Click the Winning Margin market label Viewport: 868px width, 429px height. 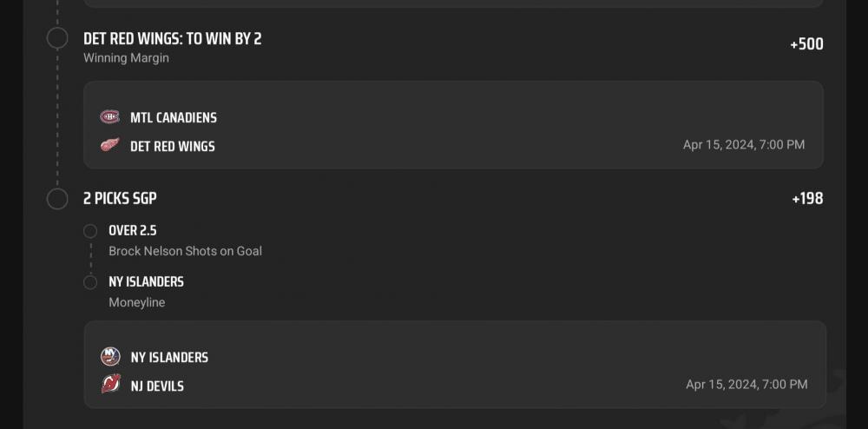pyautogui.click(x=126, y=58)
